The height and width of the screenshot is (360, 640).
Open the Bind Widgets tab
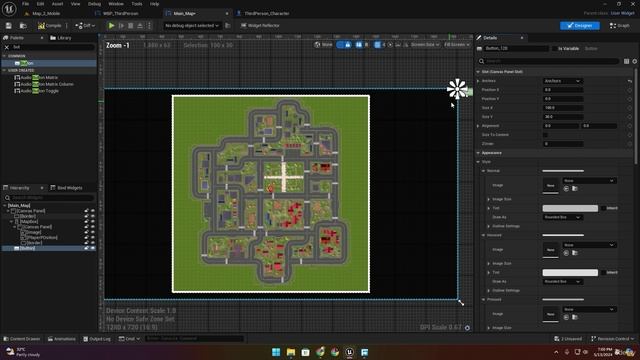66,188
